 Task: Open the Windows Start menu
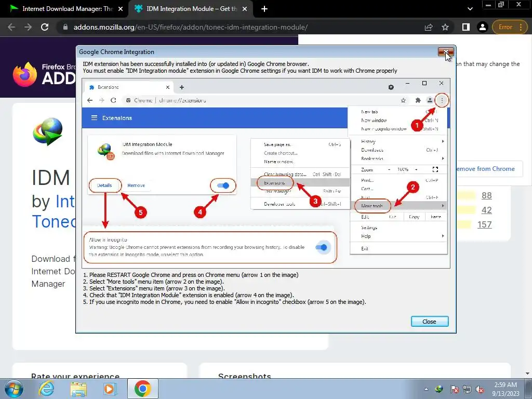click(14, 389)
